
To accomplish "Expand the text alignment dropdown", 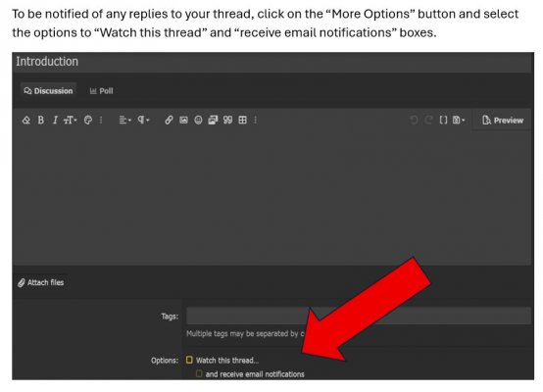I will coord(125,121).
